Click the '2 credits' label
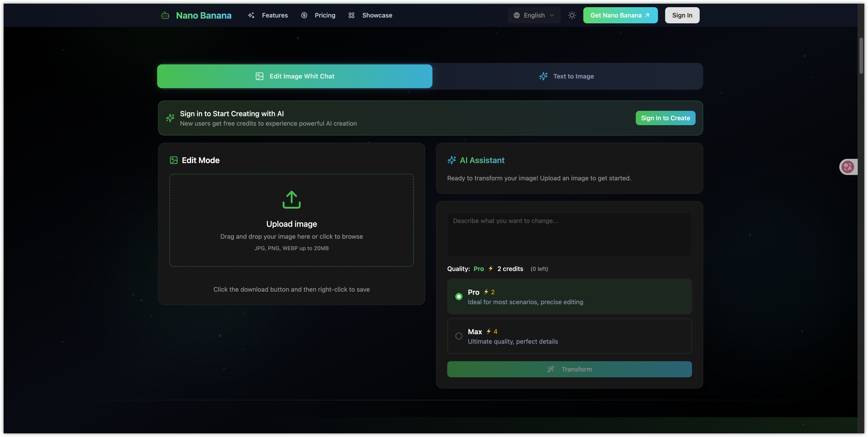Image resolution: width=868 pixels, height=437 pixels. coord(510,269)
